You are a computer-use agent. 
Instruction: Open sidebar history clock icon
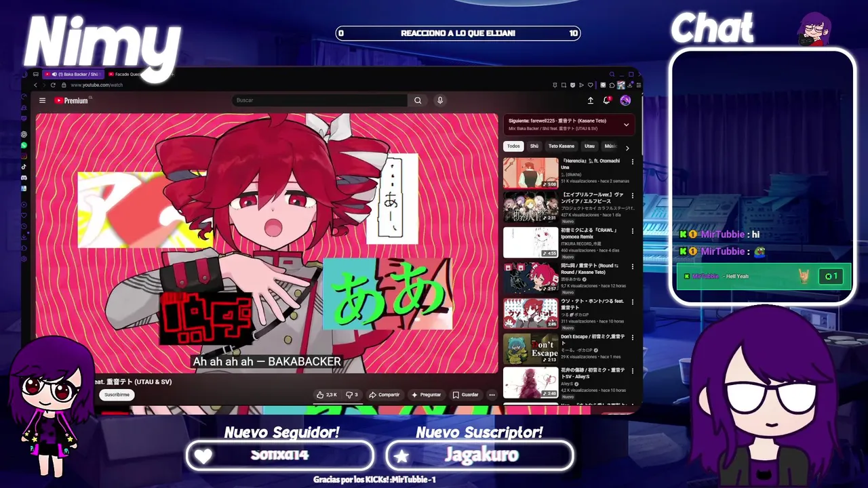click(24, 226)
